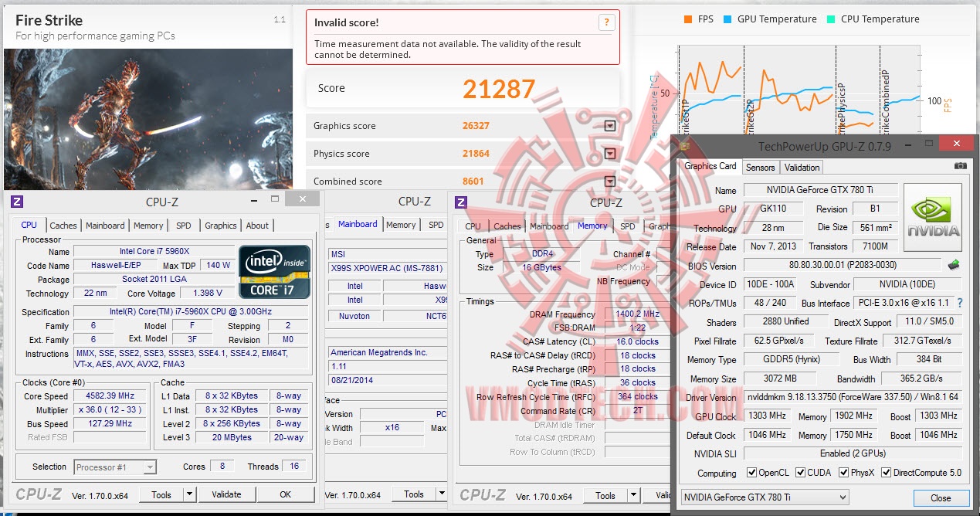Click the Bandwidth value 365.2 GB/s
The width and height of the screenshot is (980, 516).
pos(921,379)
